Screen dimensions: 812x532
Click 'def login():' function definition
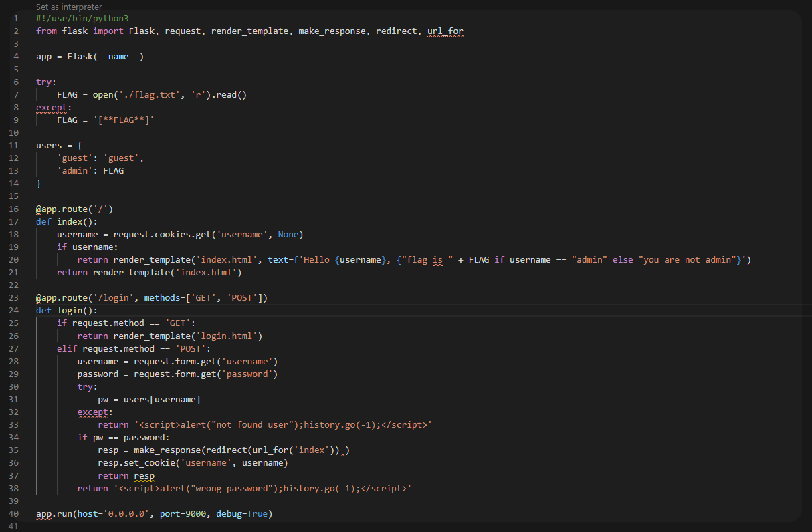pos(67,311)
